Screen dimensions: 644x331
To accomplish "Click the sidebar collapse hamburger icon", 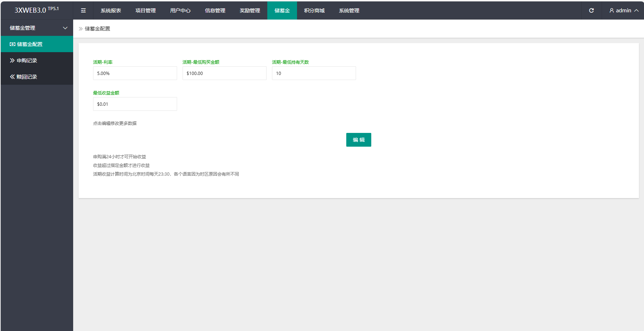I will tap(83, 11).
